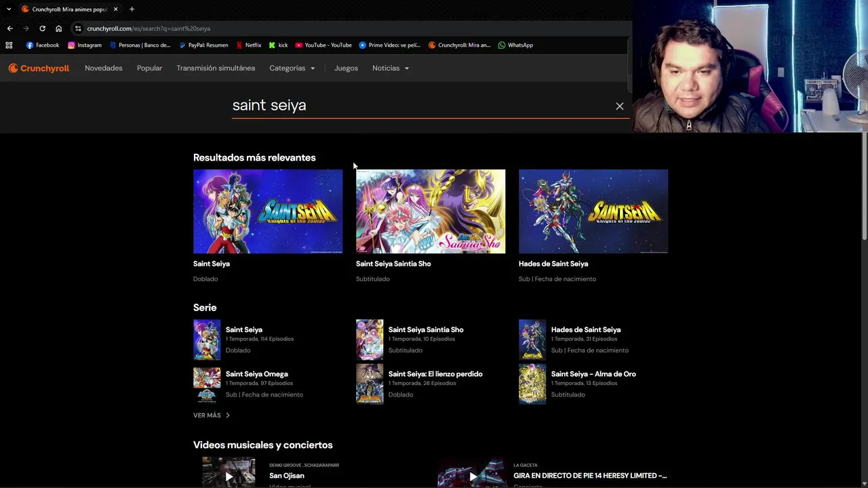Viewport: 868px width, 488px height.
Task: Open the browser home page icon
Action: point(58,28)
